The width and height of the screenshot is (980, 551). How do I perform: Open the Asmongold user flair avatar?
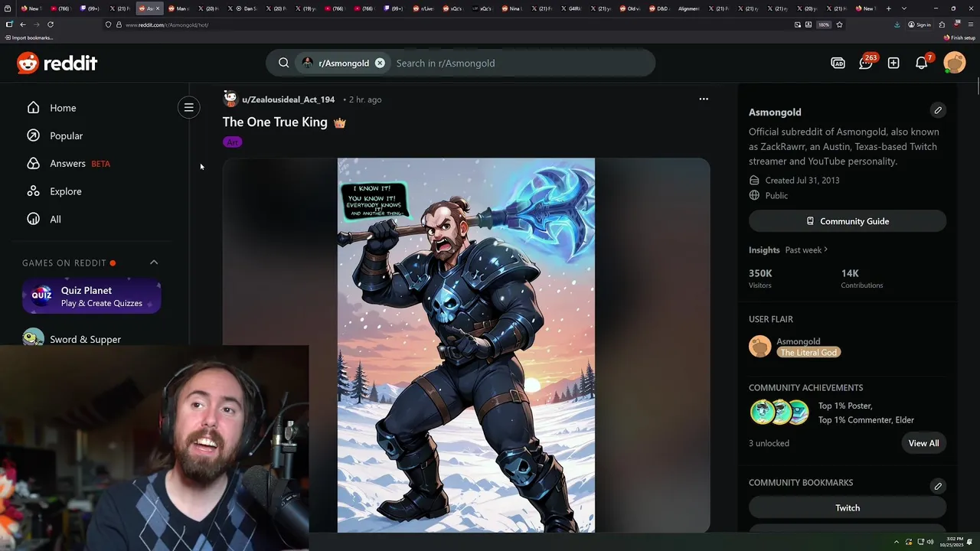point(759,347)
